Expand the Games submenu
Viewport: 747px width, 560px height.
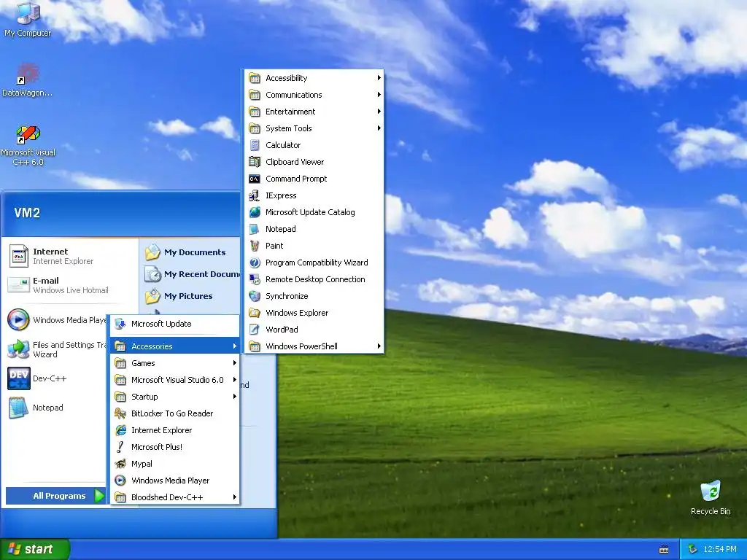click(x=175, y=363)
